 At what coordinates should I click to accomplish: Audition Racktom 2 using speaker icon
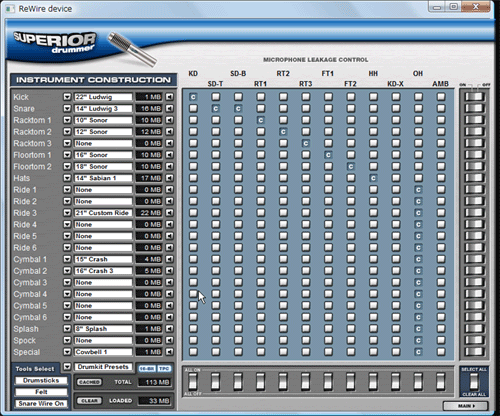click(170, 132)
